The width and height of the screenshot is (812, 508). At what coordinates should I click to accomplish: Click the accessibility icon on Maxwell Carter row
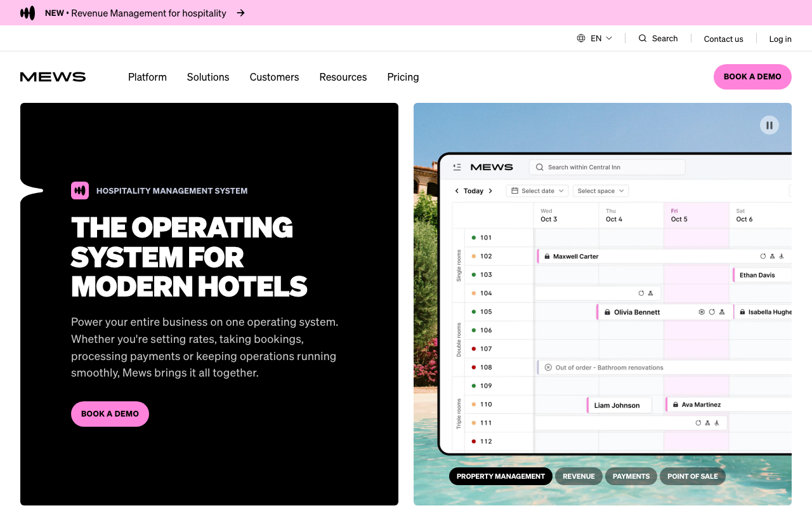click(782, 257)
